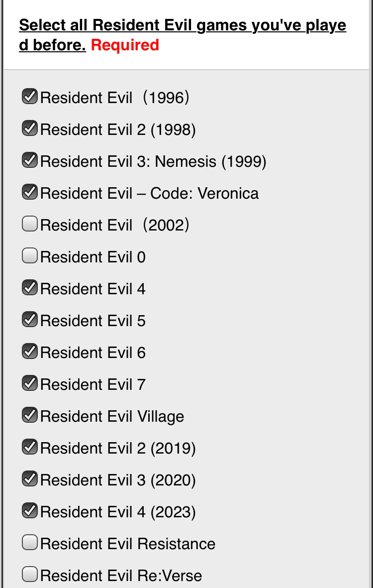Uncheck the Resident Evil 7 box
373x588 pixels.
(x=29, y=383)
